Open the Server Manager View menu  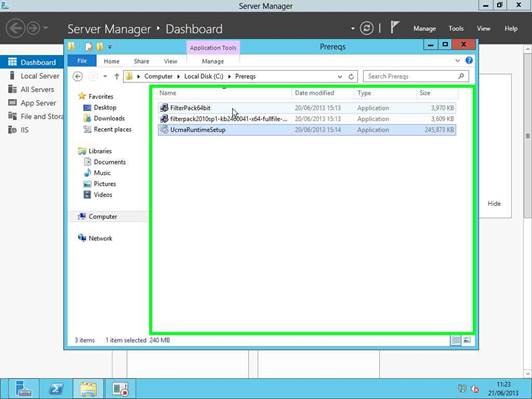[483, 28]
